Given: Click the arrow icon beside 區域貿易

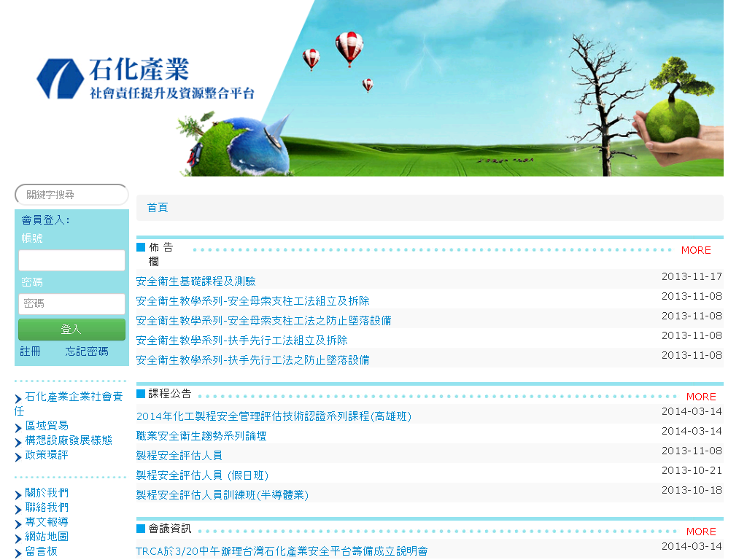Looking at the screenshot, I should (18, 427).
